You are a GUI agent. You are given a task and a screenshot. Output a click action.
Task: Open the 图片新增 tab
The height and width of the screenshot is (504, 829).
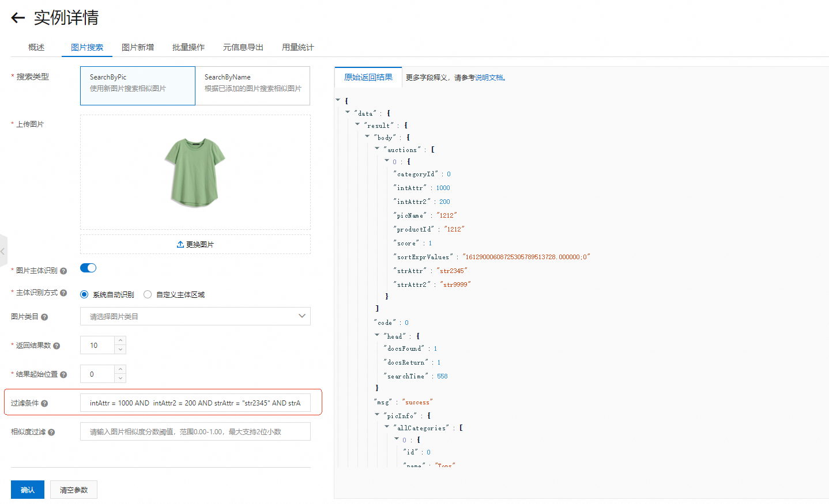pos(138,47)
